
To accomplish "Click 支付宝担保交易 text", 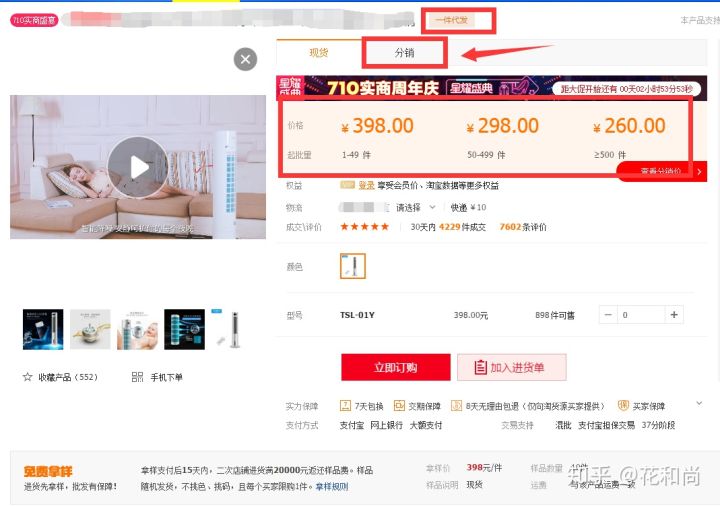I will click(606, 426).
